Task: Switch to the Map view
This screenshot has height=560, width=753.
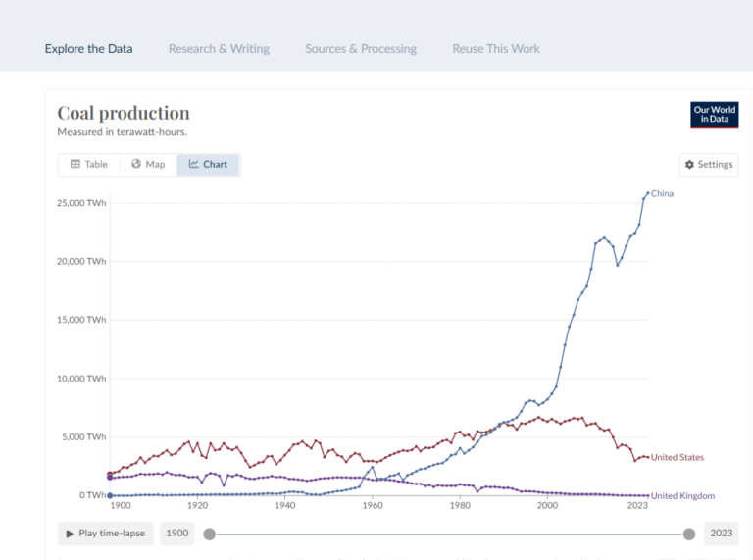Action: click(148, 164)
